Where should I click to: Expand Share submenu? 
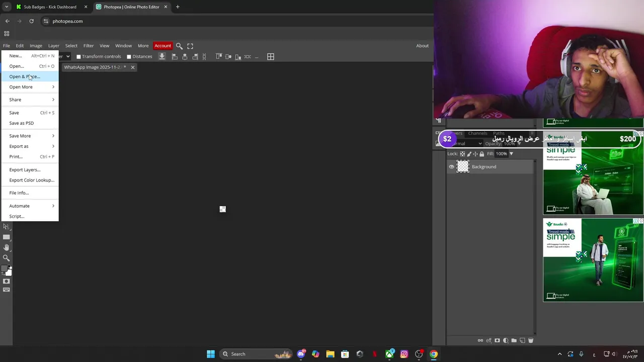[x=30, y=100]
